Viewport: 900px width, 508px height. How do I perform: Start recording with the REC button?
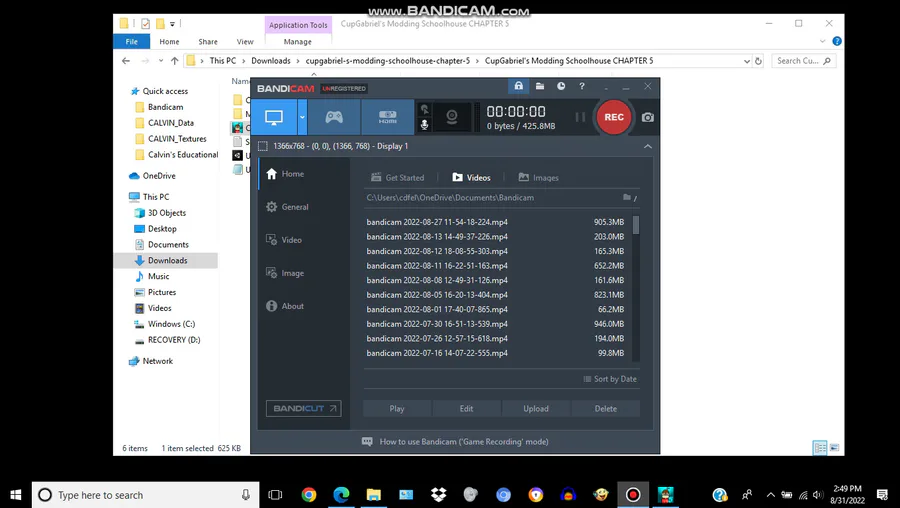(614, 117)
